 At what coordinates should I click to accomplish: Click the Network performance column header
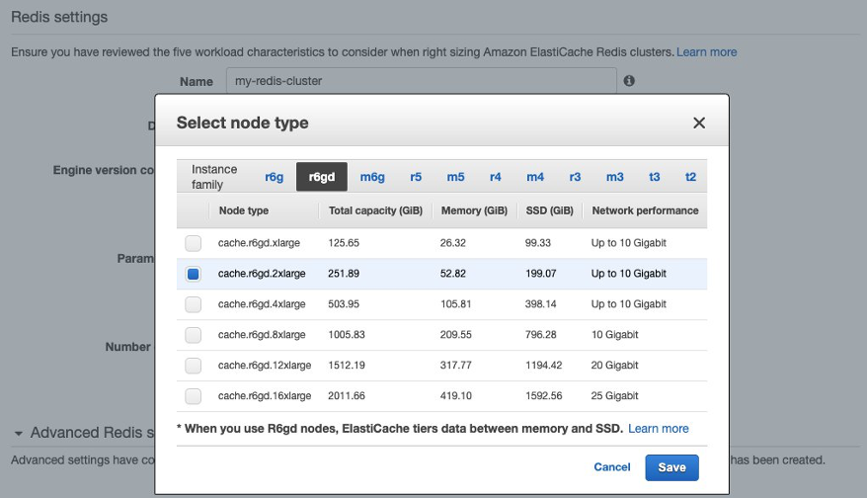pyautogui.click(x=645, y=210)
